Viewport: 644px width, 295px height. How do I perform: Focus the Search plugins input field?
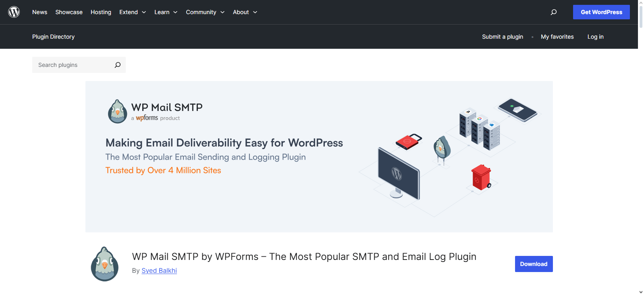[x=73, y=65]
